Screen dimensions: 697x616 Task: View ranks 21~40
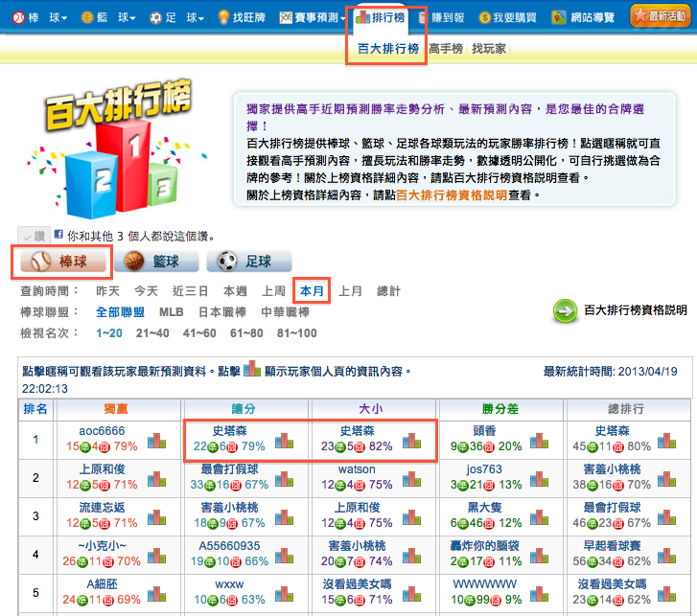152,333
